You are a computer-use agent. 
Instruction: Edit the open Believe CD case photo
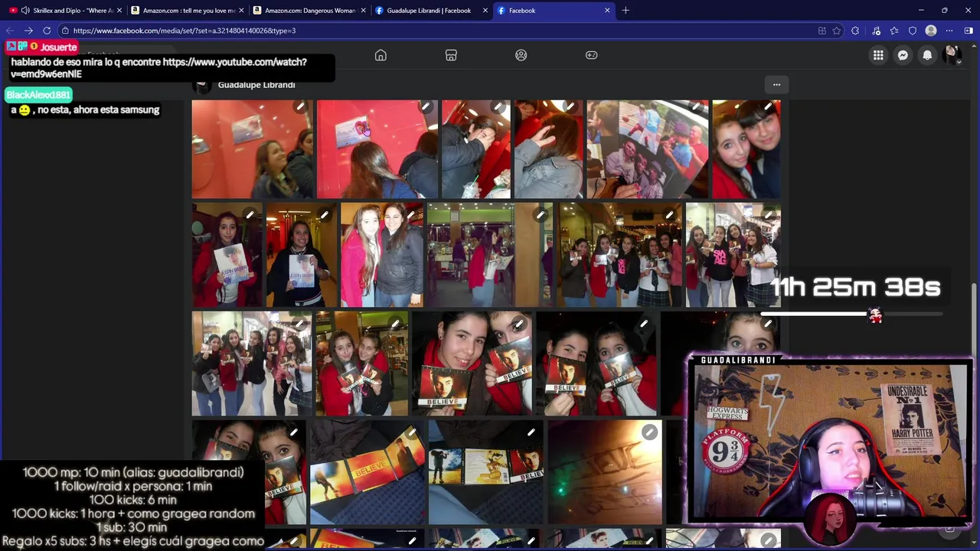click(412, 433)
